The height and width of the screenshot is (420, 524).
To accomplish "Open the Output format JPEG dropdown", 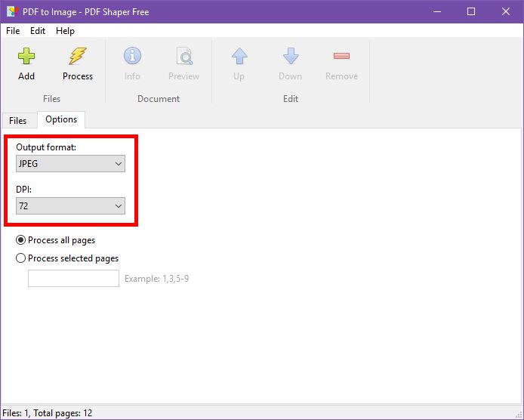I will 70,163.
